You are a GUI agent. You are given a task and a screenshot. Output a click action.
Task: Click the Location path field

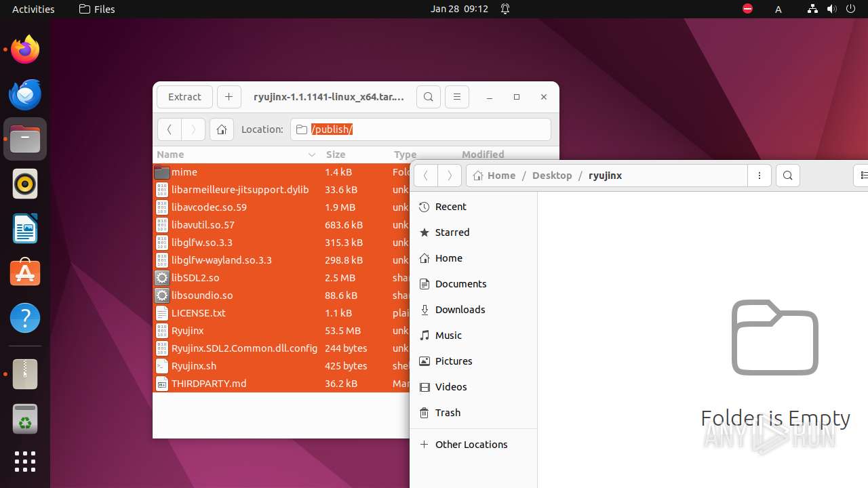[420, 129]
